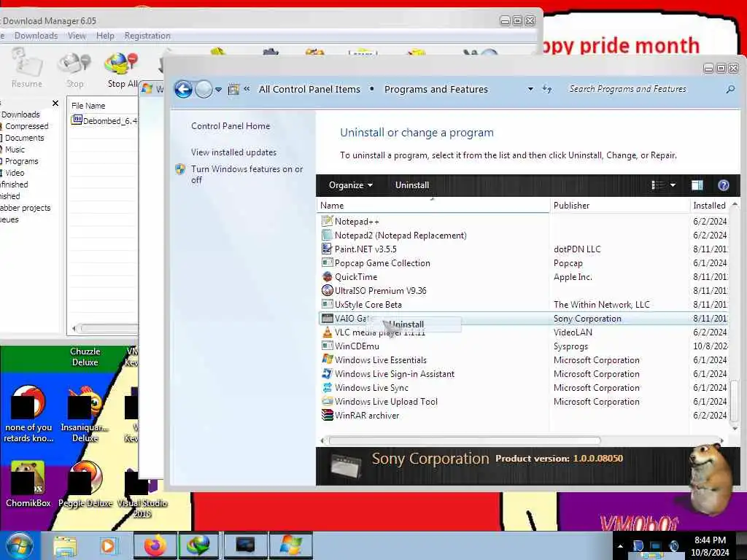Screen dimensions: 747x560
Task: Click the Stop All icon in Download Manager
Action: pos(121,63)
